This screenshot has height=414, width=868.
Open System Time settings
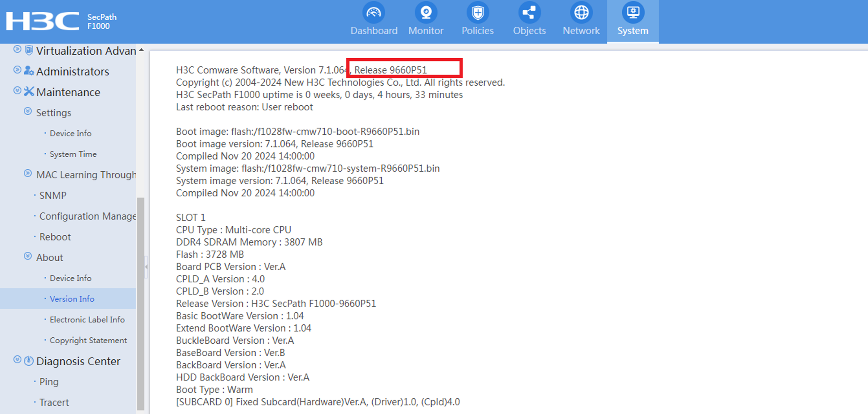[73, 154]
